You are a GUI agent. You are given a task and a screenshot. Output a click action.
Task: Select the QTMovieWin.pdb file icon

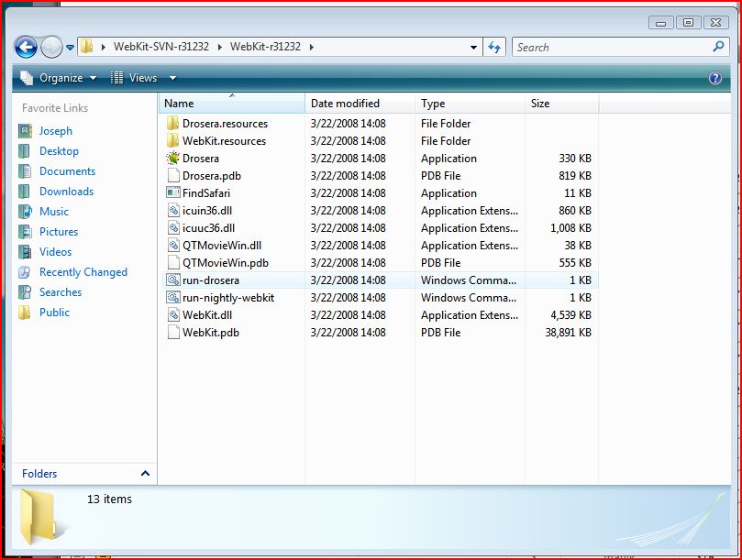point(173,263)
